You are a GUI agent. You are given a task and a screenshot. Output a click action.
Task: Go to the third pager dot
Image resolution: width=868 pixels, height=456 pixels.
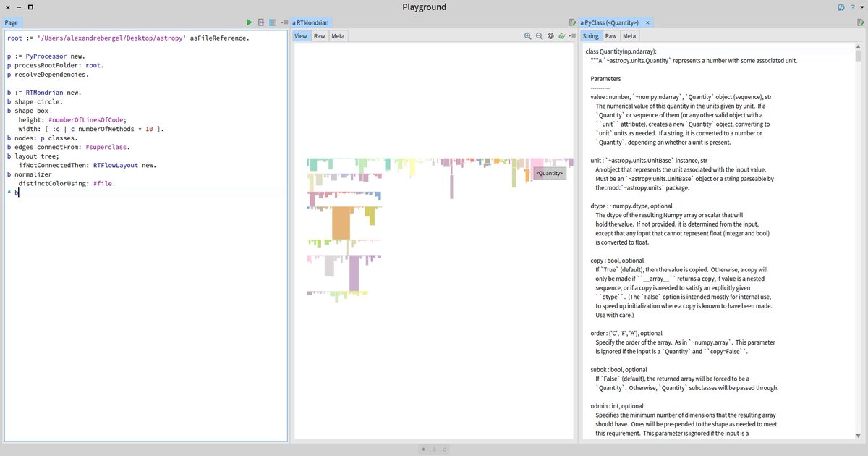click(x=445, y=449)
